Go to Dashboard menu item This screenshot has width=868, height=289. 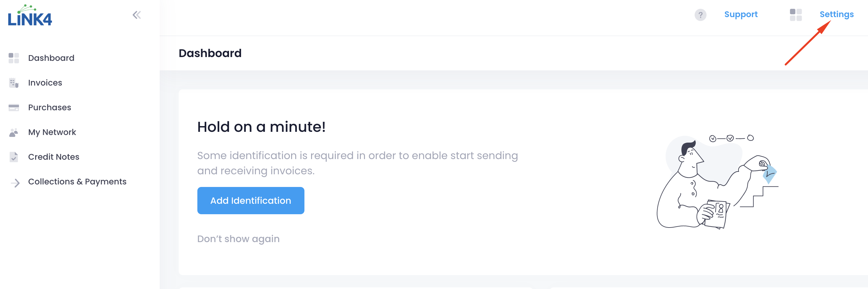pyautogui.click(x=51, y=58)
